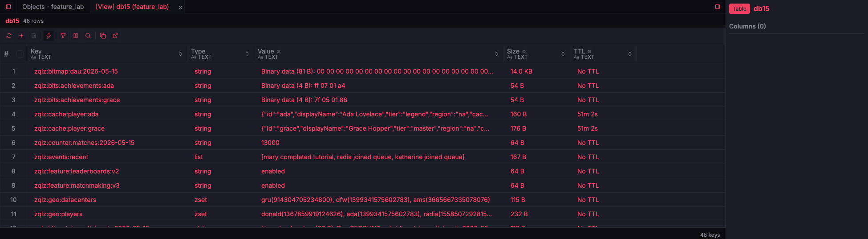Select key zqlz:events:recent
This screenshot has width=868, height=239.
tap(61, 157)
